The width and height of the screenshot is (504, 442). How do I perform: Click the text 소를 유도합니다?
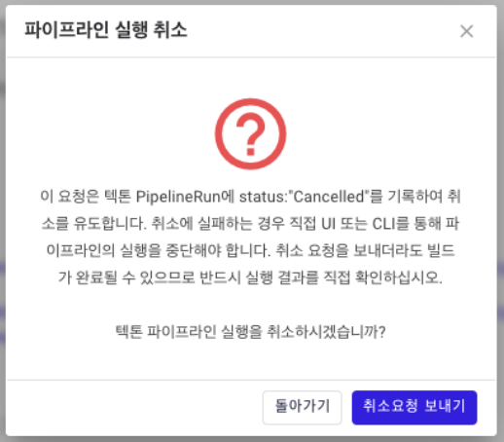(94, 224)
